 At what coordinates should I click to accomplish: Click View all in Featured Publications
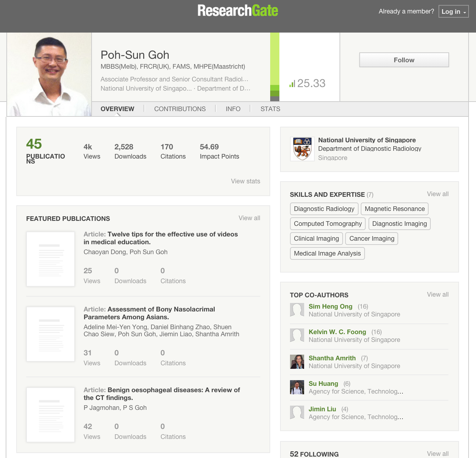point(249,218)
